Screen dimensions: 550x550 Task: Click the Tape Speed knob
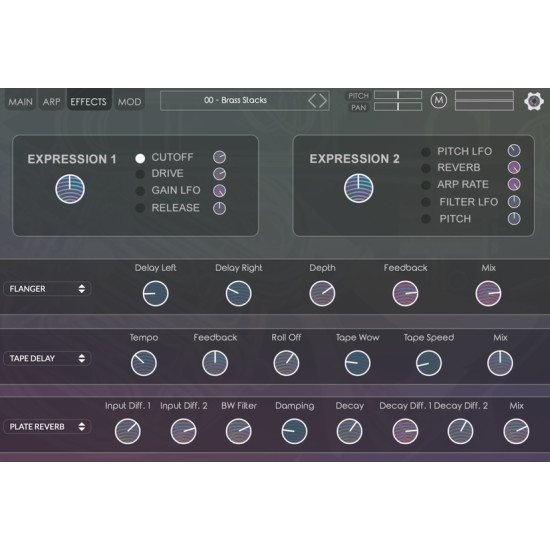coord(429,363)
